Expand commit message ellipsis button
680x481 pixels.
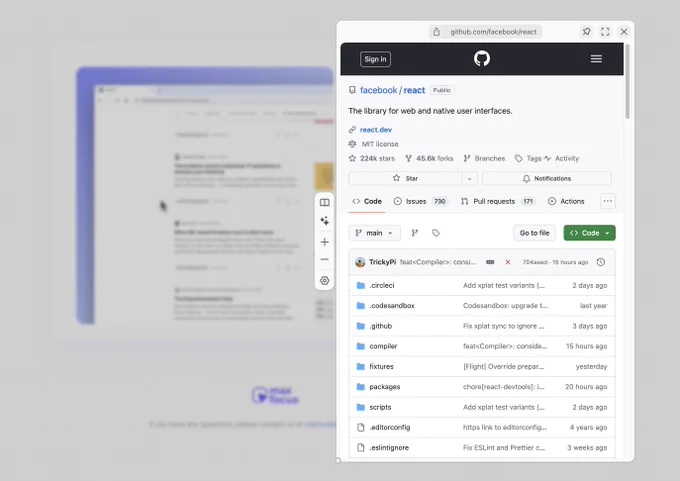[490, 262]
